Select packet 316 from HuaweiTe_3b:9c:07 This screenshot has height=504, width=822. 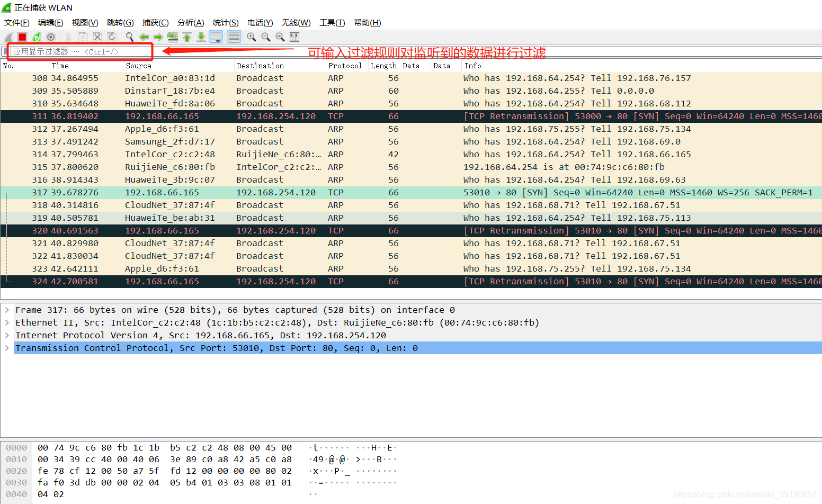click(411, 179)
